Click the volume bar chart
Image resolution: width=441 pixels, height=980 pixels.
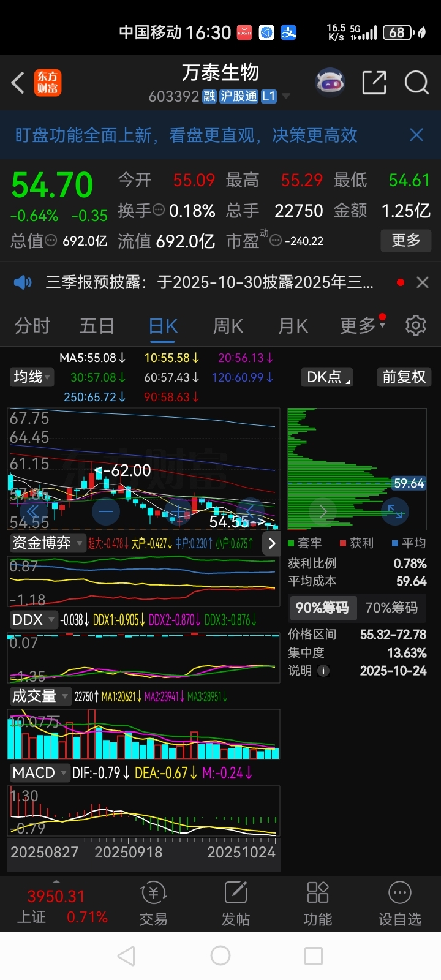[x=144, y=734]
